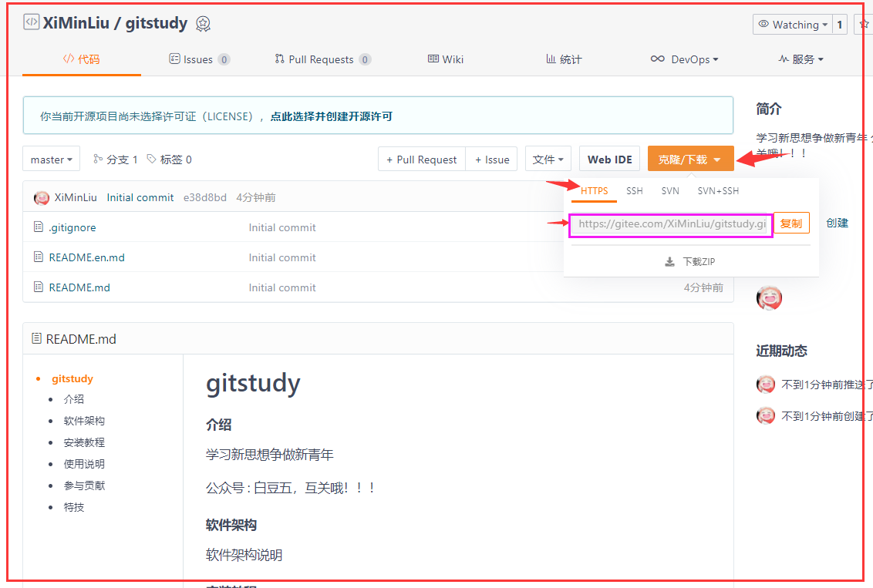Viewport: 873px width, 588px height.
Task: Open the Watching dropdown
Action: 793,25
